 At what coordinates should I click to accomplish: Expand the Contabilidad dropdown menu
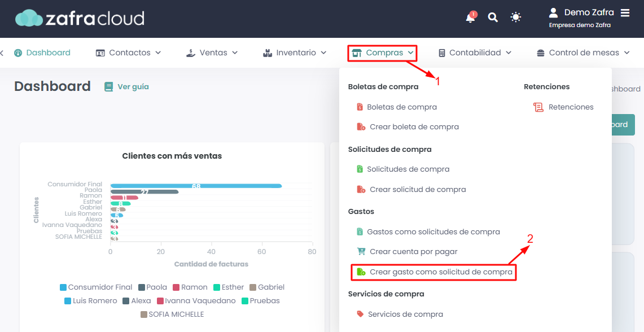[x=509, y=53]
